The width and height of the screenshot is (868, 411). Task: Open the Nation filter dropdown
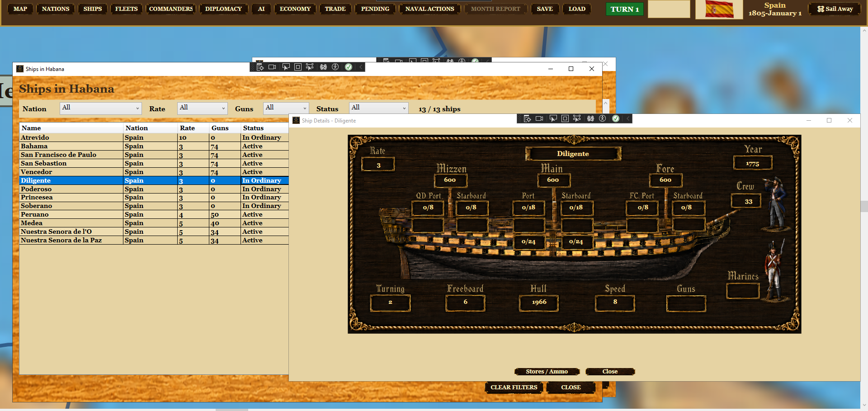pos(101,108)
